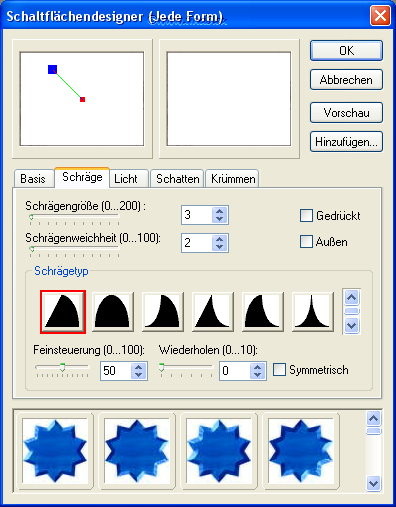Pick the third bevel type profile icon
This screenshot has width=396, height=507.
click(x=163, y=312)
